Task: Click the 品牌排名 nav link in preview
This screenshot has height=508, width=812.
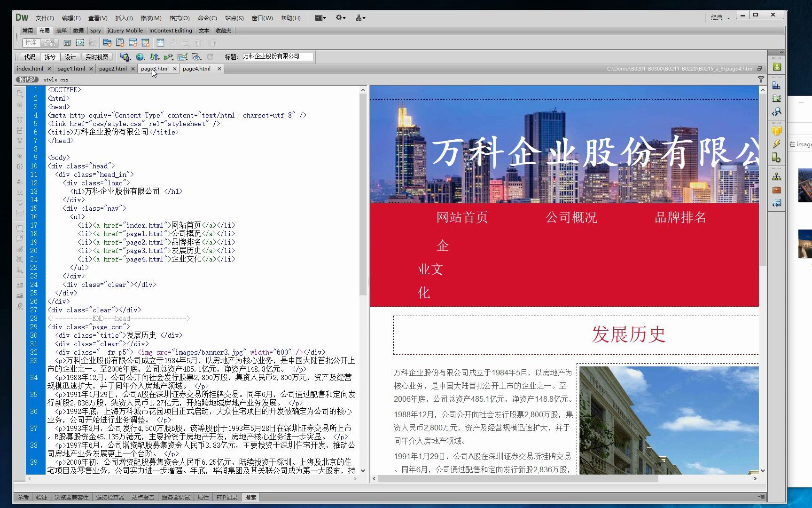Action: (x=680, y=218)
